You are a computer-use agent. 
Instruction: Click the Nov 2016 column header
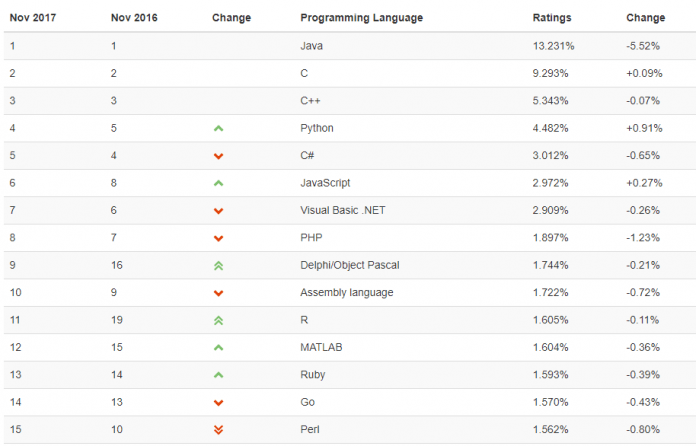(135, 18)
